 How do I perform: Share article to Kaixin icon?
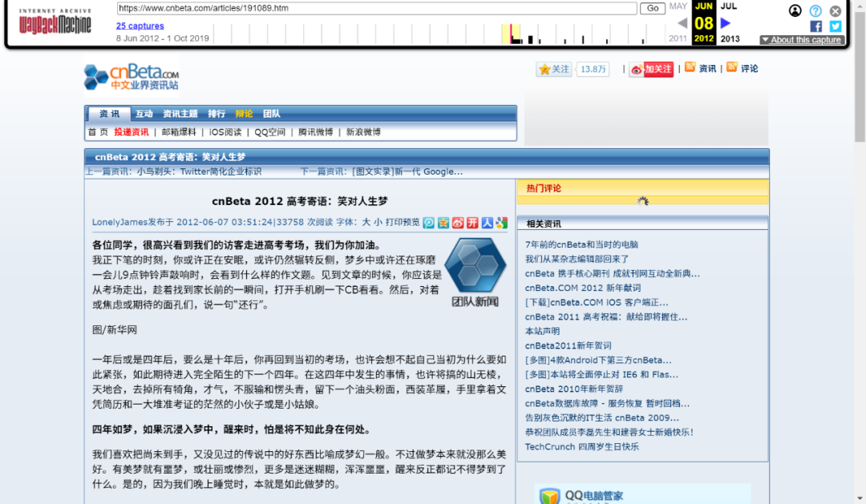click(473, 223)
